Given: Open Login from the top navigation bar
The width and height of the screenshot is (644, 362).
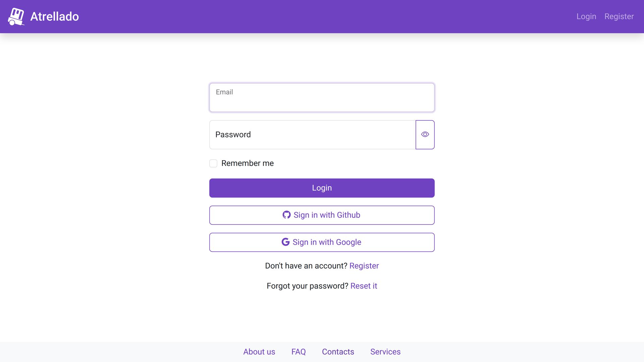Looking at the screenshot, I should 586,16.
